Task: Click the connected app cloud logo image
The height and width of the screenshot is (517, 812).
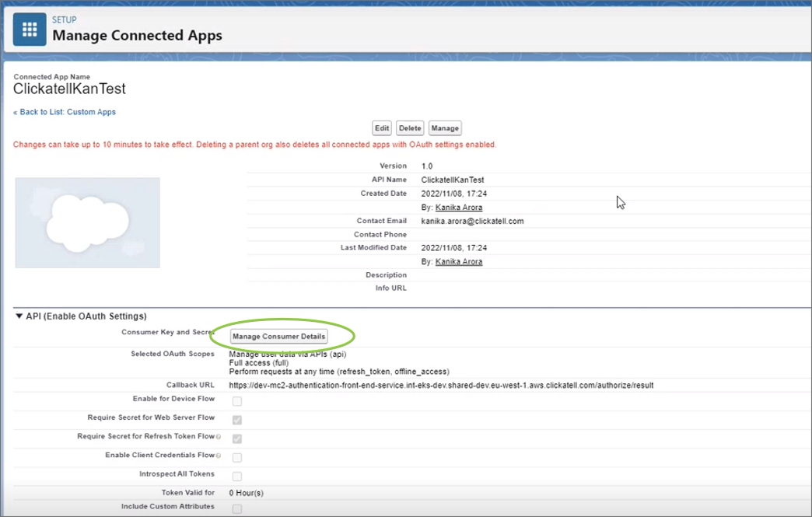Action: (x=87, y=222)
